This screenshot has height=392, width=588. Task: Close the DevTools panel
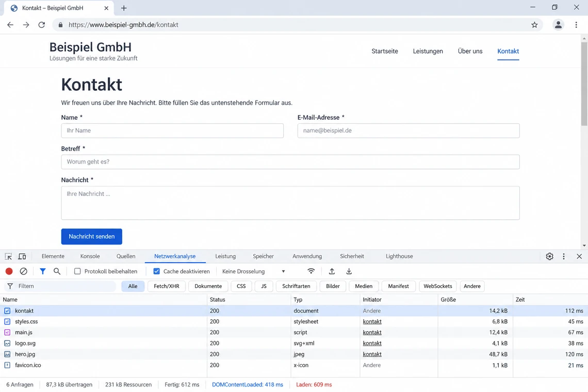pos(579,256)
